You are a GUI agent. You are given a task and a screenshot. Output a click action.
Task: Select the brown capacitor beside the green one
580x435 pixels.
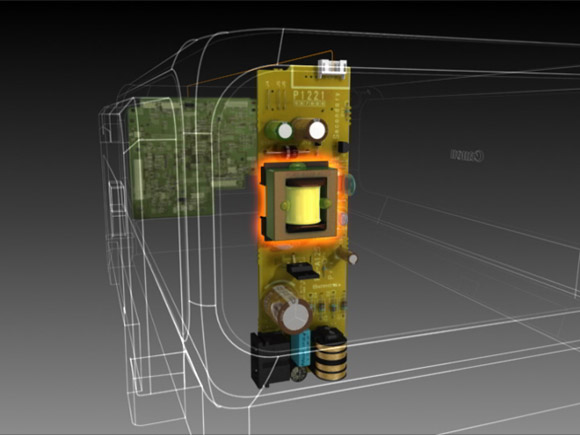tap(310, 129)
